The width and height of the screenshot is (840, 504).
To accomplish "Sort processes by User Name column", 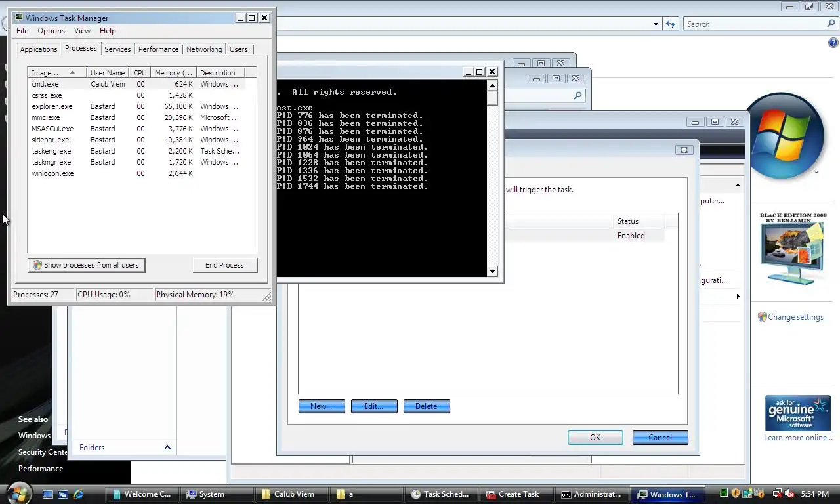I will pos(108,73).
